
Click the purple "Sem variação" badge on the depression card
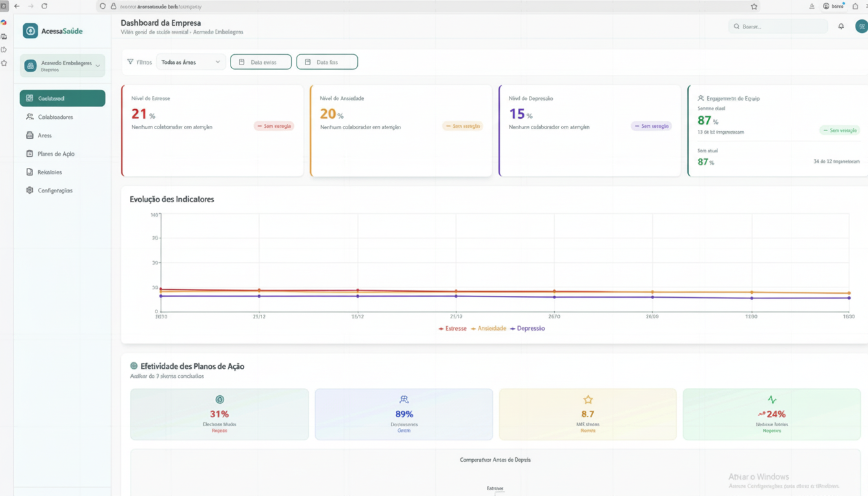(651, 127)
